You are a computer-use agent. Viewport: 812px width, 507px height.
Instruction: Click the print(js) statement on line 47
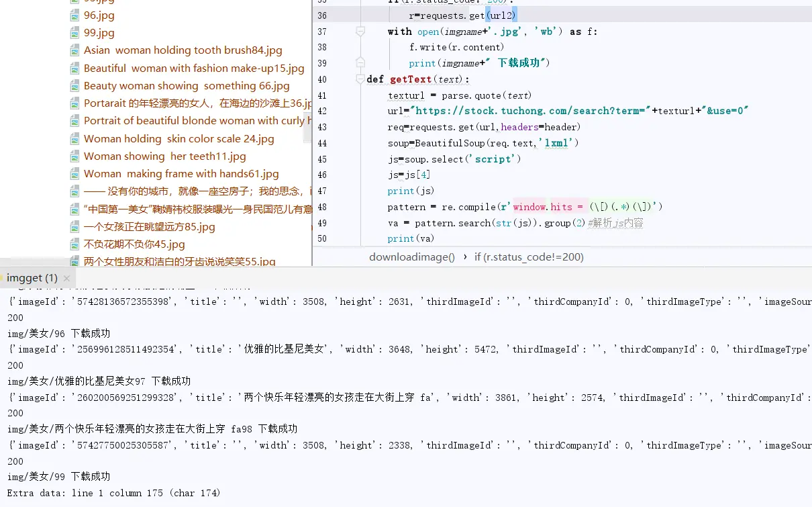pos(411,191)
